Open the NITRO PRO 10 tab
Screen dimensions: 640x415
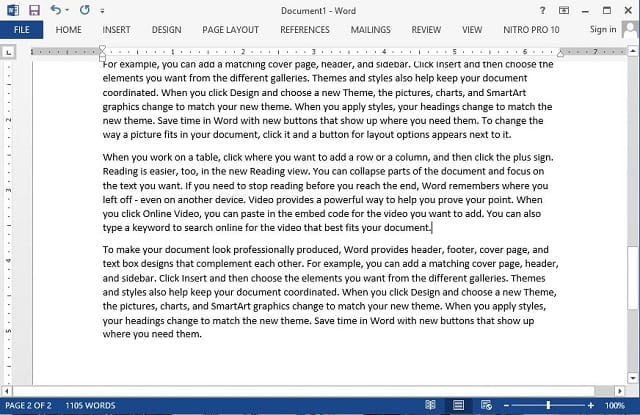pos(531,30)
